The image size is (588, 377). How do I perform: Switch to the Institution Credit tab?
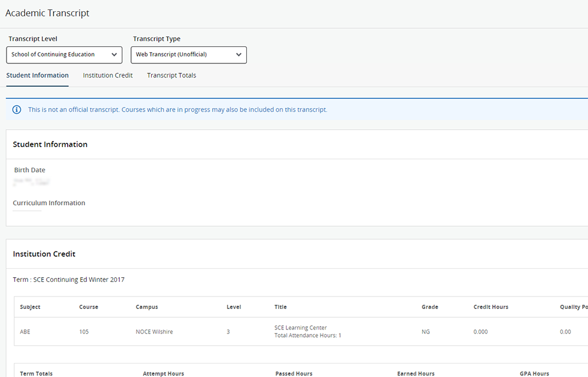coord(108,75)
